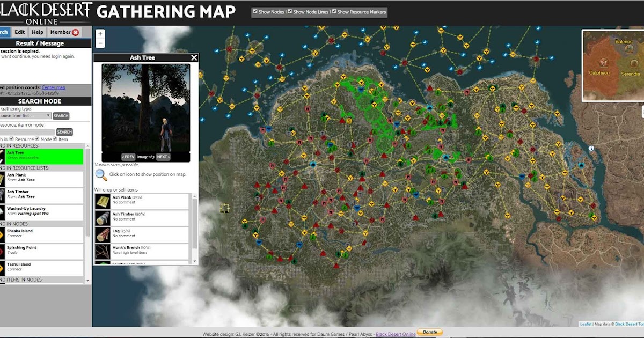Click the map zoom in plus icon
The height and width of the screenshot is (338, 644).
click(x=99, y=34)
